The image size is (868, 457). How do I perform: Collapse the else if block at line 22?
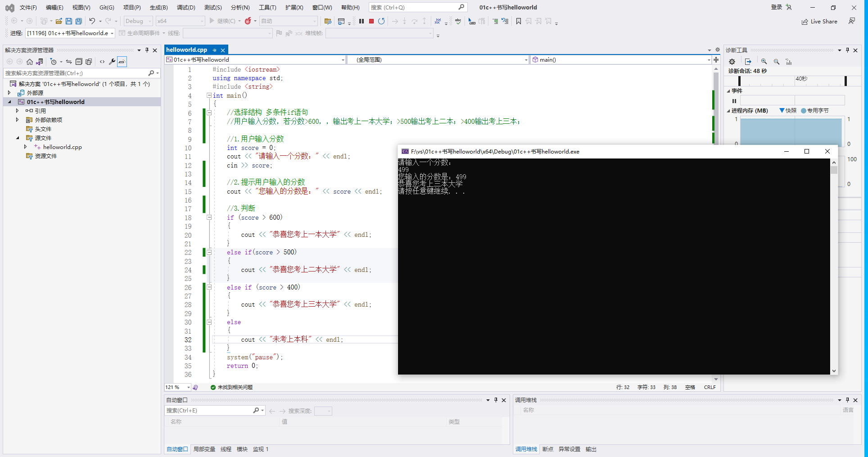[209, 252]
